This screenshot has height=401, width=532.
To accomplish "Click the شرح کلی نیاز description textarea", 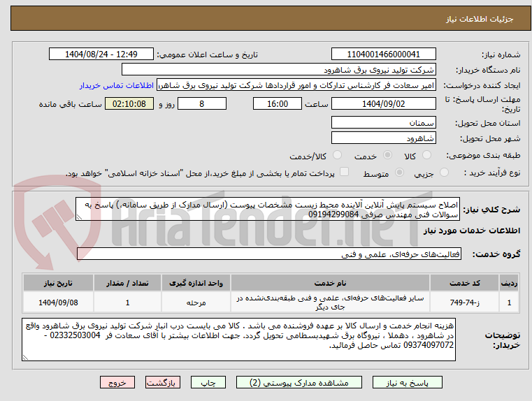I will tap(268, 209).
